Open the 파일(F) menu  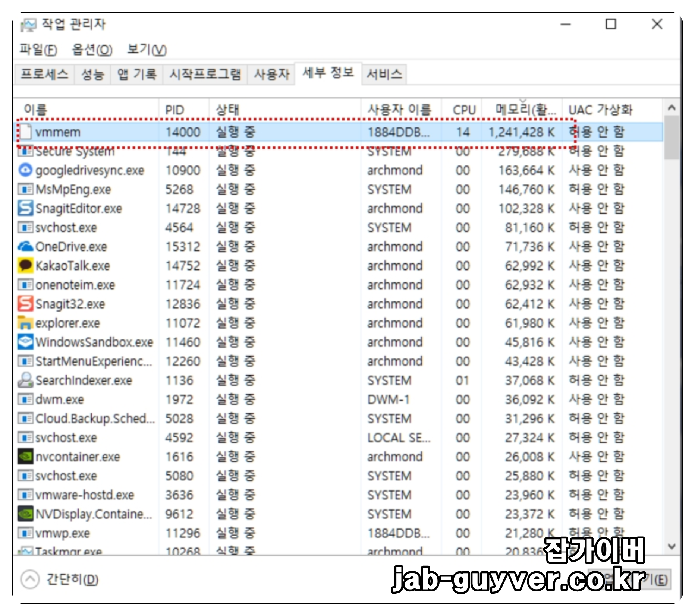[38, 49]
